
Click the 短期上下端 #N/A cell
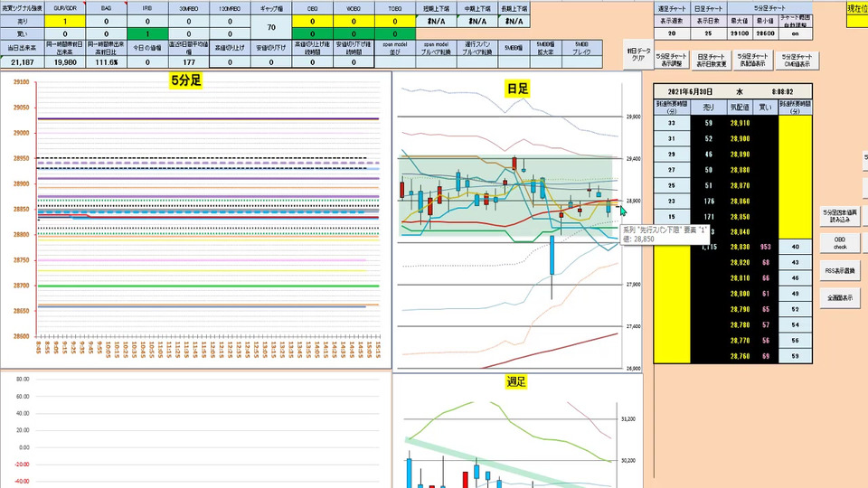[436, 21]
